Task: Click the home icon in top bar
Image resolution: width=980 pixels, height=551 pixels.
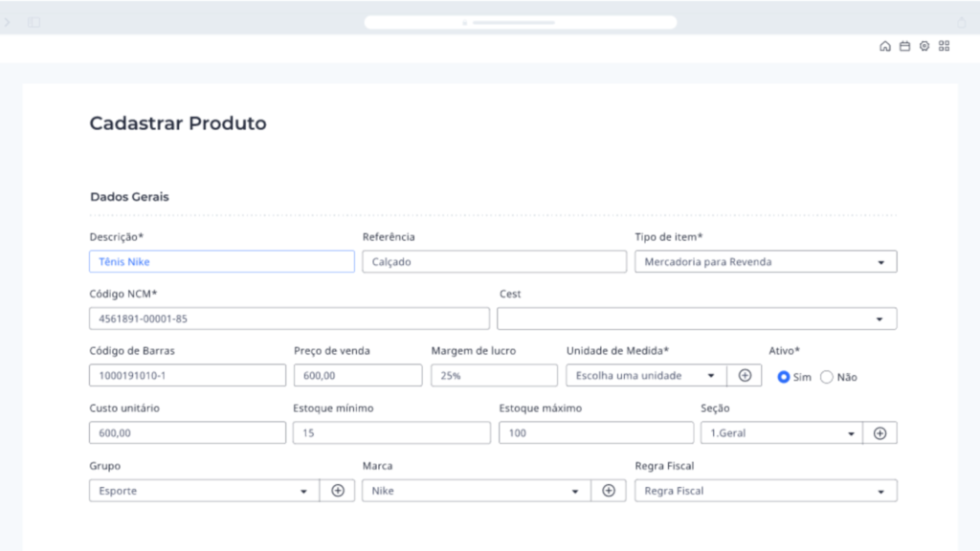Action: (885, 46)
